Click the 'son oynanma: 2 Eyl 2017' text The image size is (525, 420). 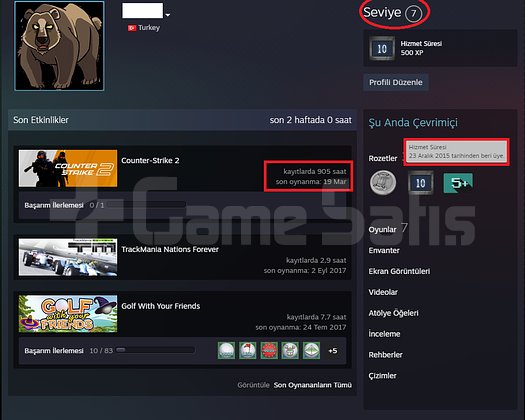pyautogui.click(x=305, y=271)
